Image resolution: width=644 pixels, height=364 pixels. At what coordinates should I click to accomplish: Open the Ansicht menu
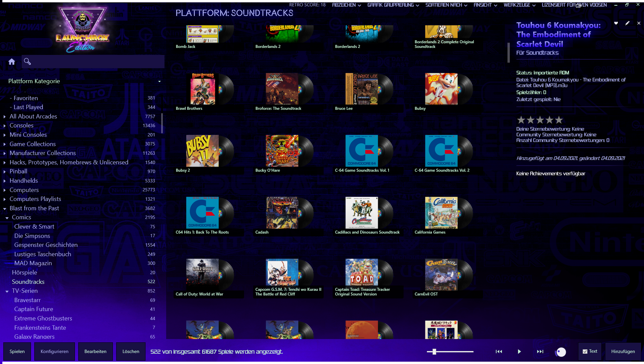[485, 5]
